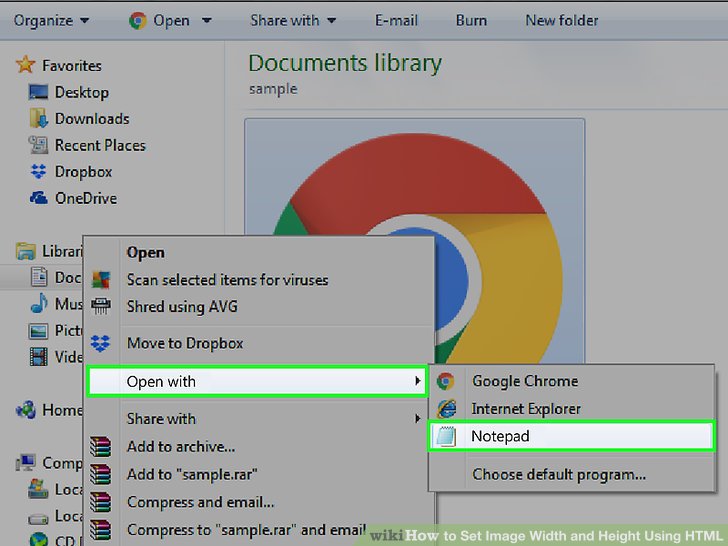Choose Compress and email...
This screenshot has height=546, width=728.
point(200,502)
